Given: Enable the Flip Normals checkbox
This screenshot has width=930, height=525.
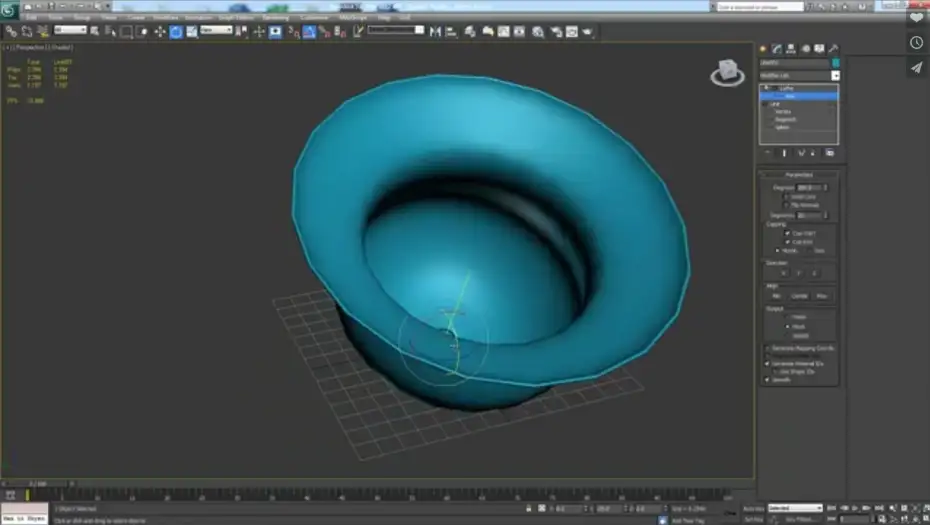Looking at the screenshot, I should click(786, 205).
